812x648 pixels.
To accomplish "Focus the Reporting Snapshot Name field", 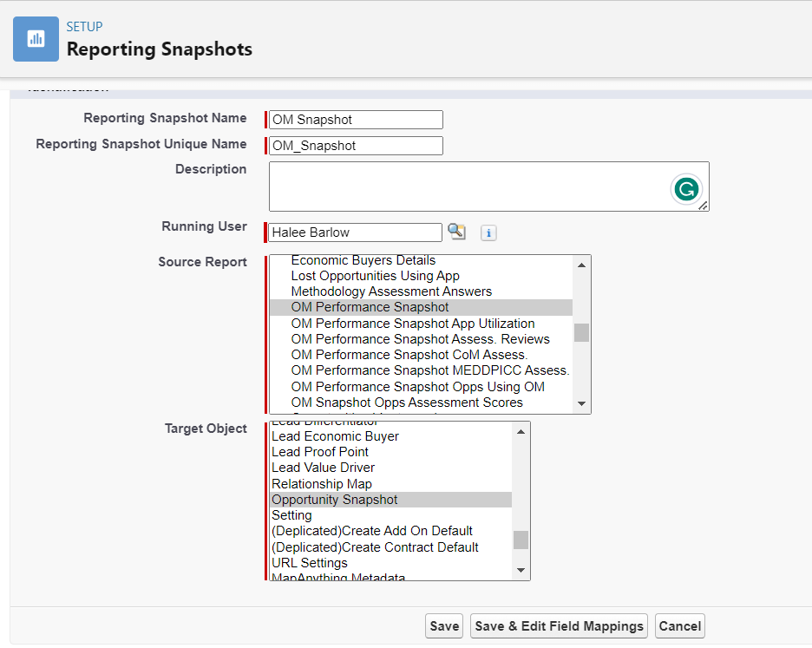I will 356,120.
